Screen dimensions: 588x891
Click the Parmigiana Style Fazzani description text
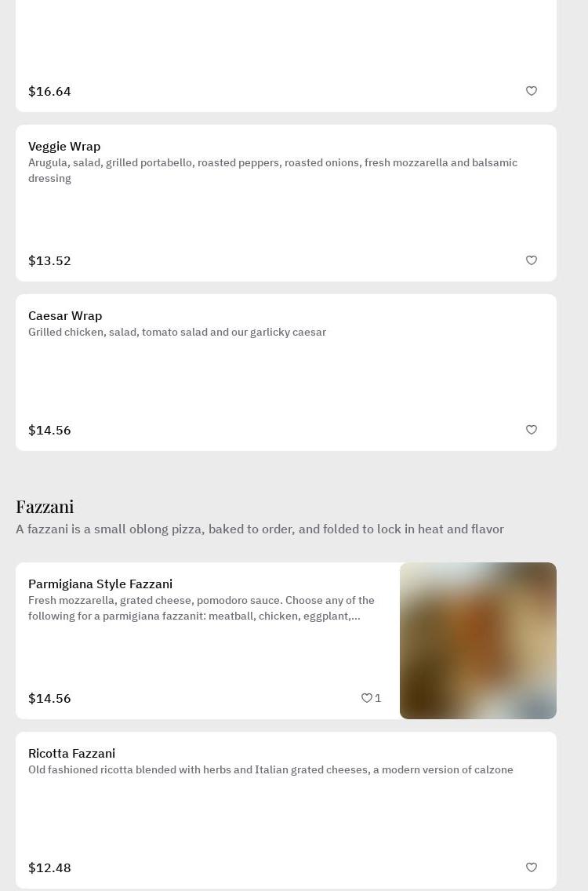pyautogui.click(x=201, y=609)
